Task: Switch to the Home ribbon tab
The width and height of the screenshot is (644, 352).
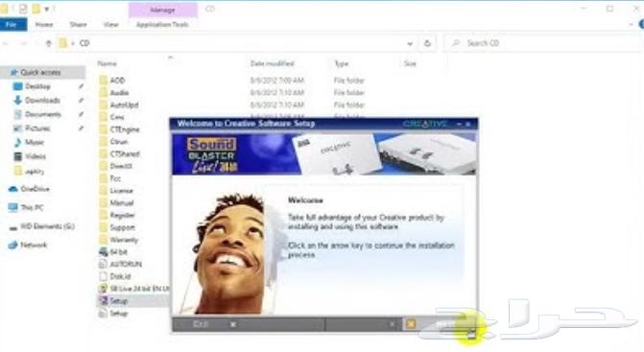Action: pos(44,25)
